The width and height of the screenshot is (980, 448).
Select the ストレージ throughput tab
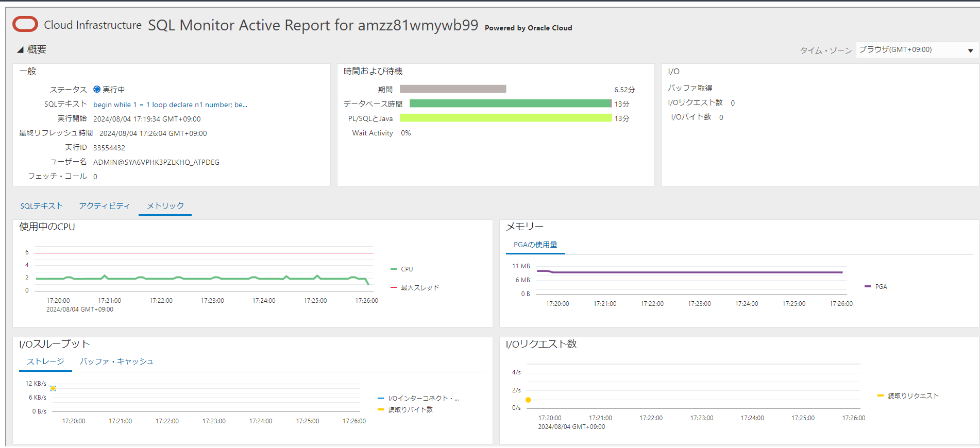pos(45,361)
